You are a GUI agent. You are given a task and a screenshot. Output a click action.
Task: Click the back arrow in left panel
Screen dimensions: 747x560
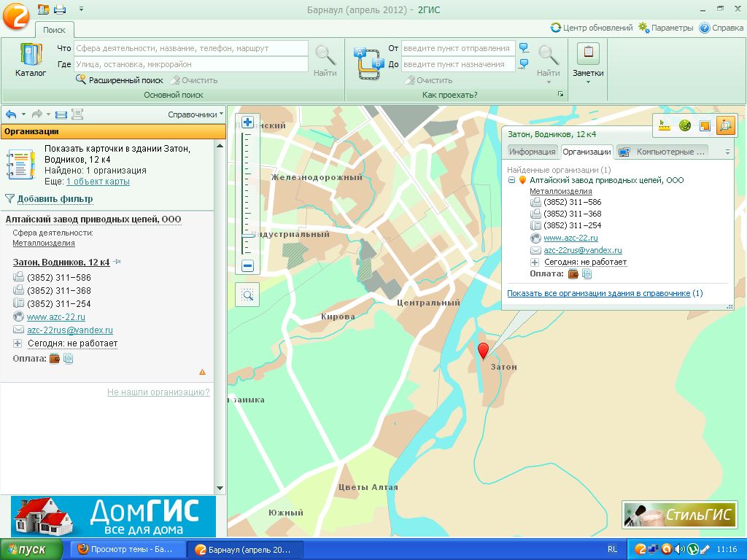[11, 114]
